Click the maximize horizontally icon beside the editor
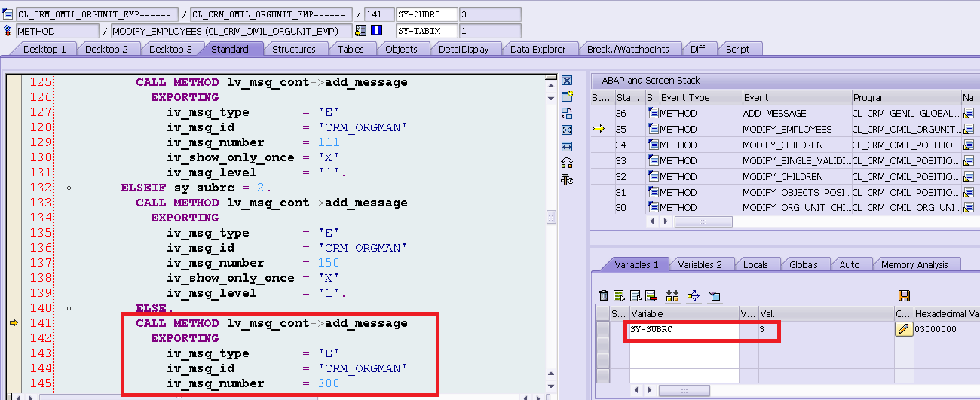 click(x=567, y=146)
